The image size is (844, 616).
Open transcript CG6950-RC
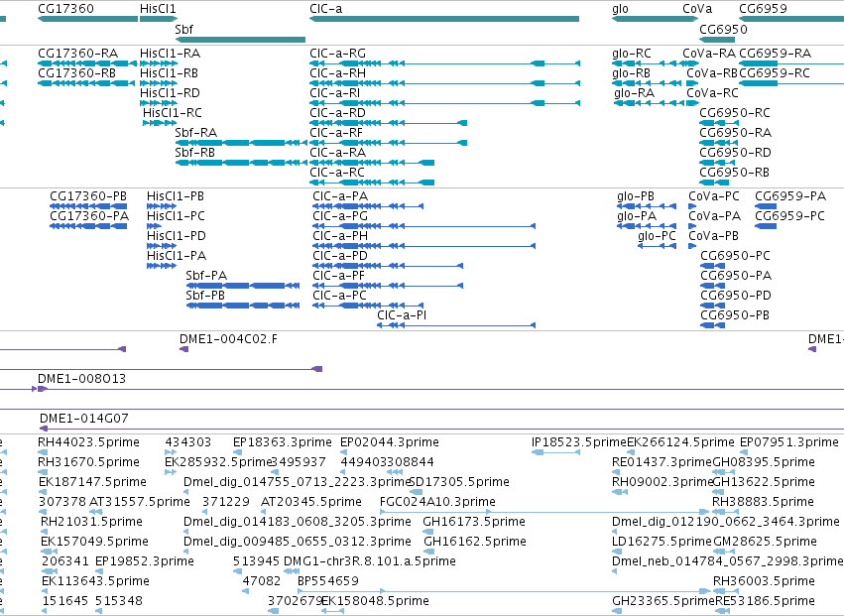click(x=735, y=113)
